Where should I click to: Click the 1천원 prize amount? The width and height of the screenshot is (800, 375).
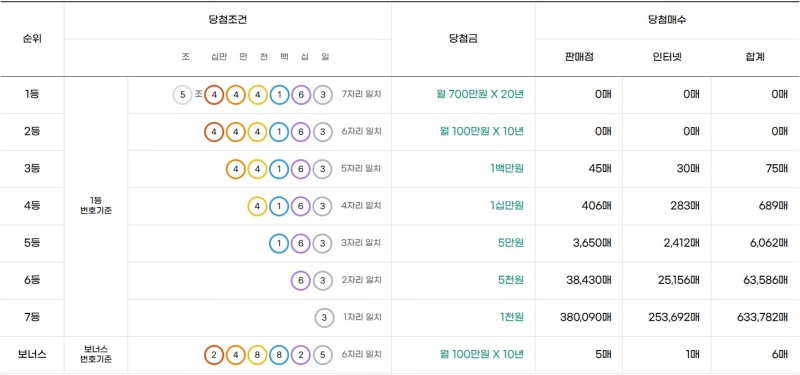pos(512,317)
